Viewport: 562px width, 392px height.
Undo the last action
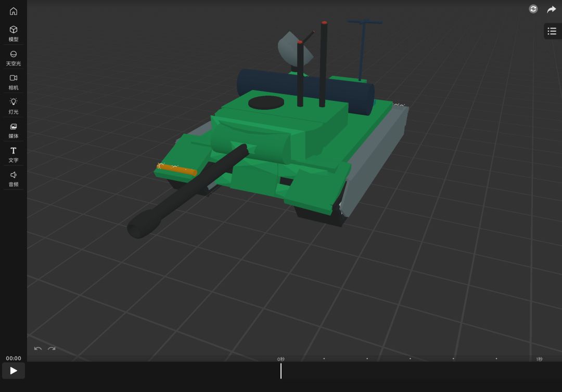pyautogui.click(x=37, y=348)
